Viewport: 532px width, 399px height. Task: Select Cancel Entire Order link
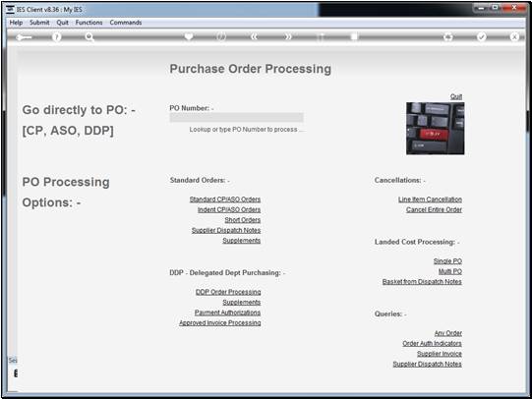pyautogui.click(x=434, y=209)
